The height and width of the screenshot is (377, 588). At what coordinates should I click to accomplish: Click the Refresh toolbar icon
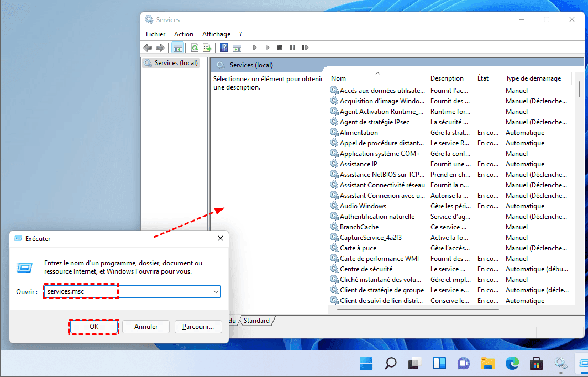tap(195, 48)
